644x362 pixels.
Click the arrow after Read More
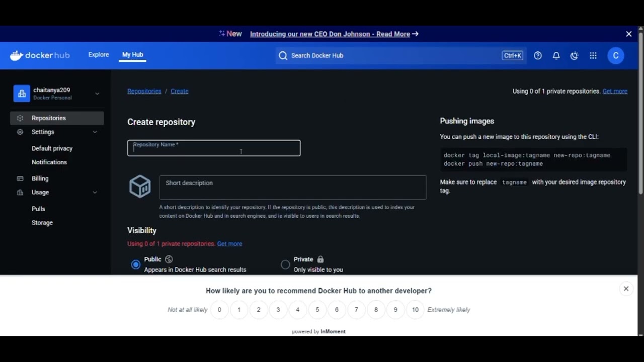click(x=415, y=34)
